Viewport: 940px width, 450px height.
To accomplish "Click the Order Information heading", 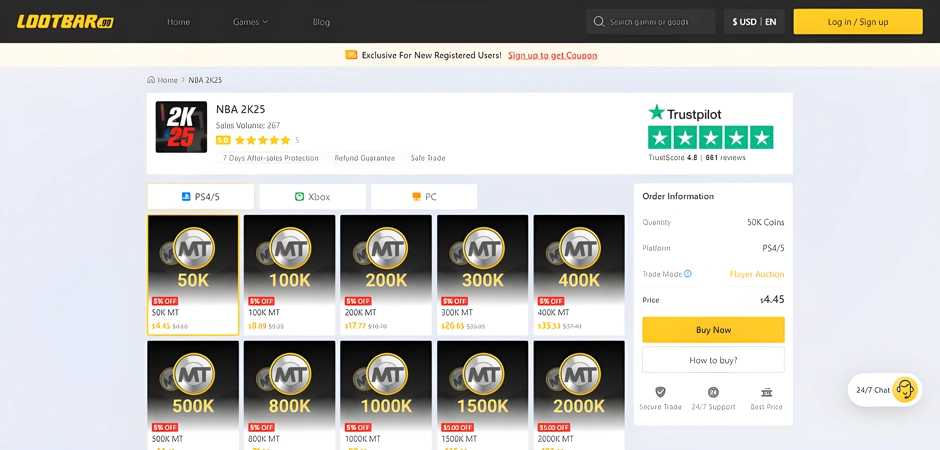I will [678, 196].
